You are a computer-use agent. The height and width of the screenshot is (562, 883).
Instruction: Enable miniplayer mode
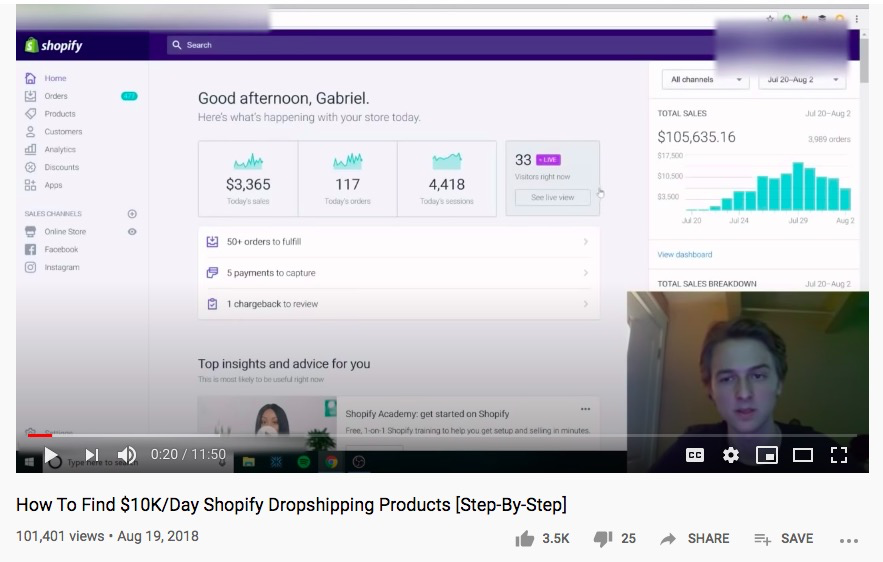coord(766,455)
